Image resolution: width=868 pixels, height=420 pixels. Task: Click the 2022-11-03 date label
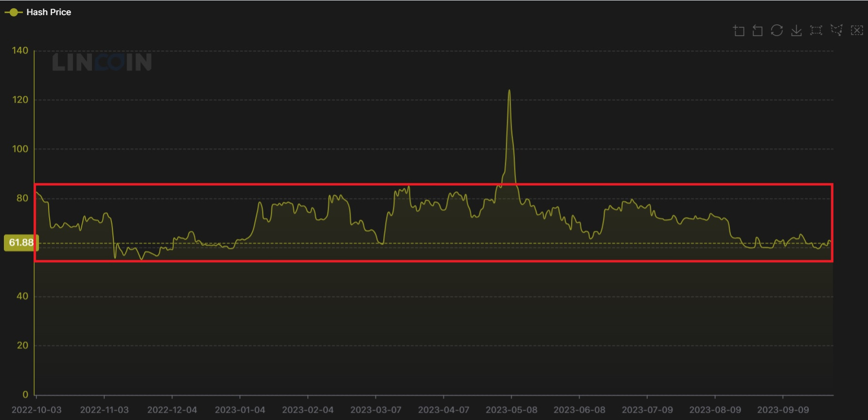pyautogui.click(x=105, y=410)
